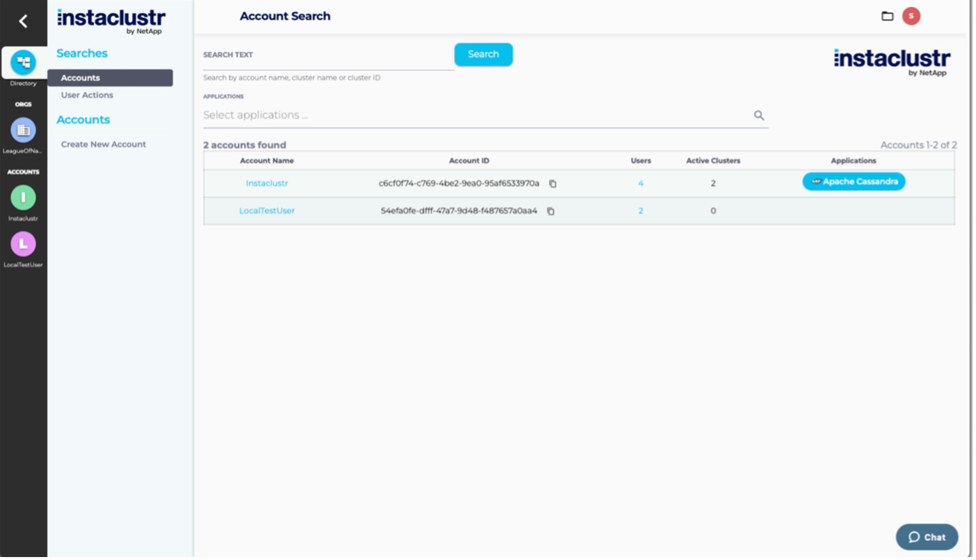Copy the LocalTestUser account ID
Image resolution: width=976 pixels, height=560 pixels.
click(550, 212)
